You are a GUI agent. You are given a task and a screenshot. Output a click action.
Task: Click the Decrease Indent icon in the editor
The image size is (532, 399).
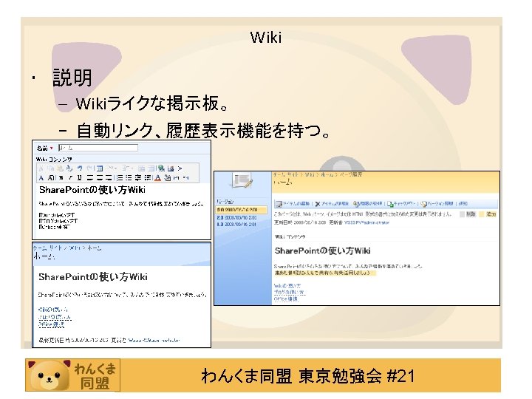[138, 178]
